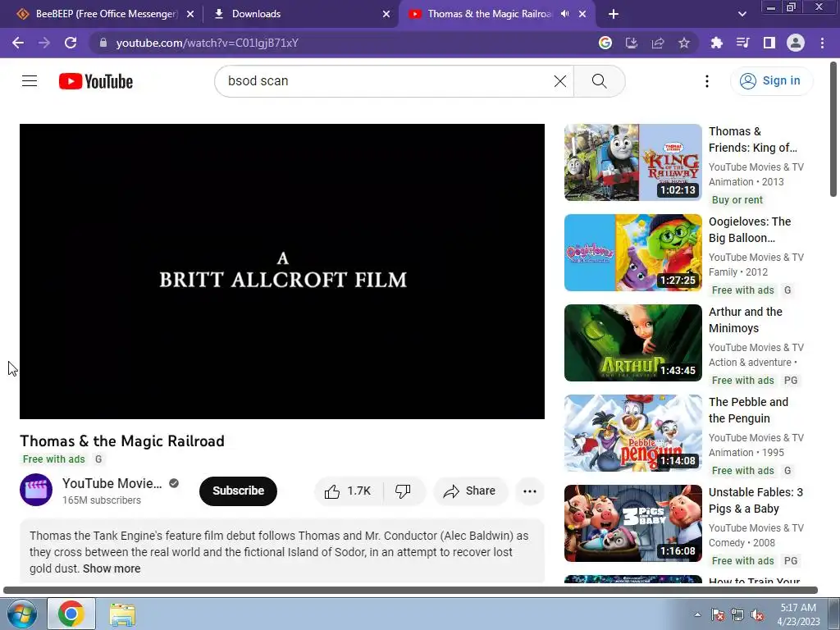Close the Downloads tab
This screenshot has height=630, width=840.
click(x=386, y=15)
